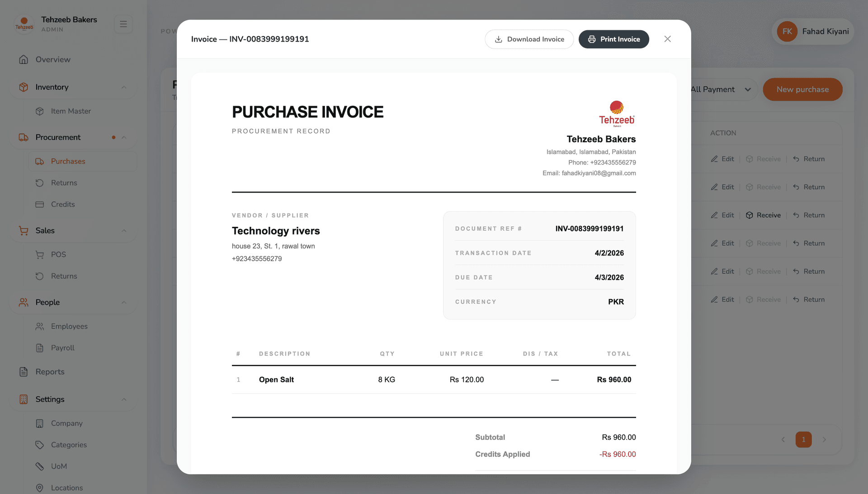Click the Credits Applied amount -Rs 960.00
This screenshot has height=494, width=868.
click(618, 454)
